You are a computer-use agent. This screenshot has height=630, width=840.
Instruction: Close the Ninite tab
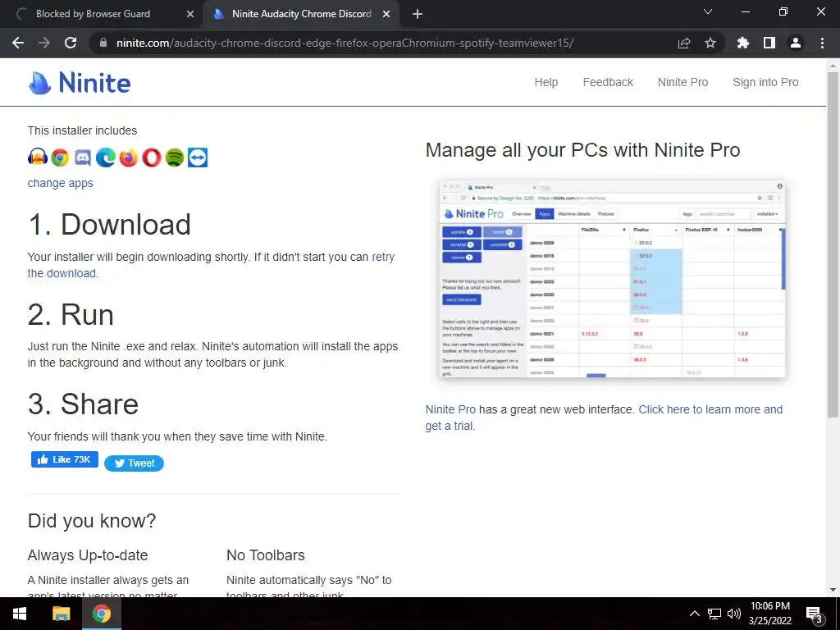pos(386,15)
